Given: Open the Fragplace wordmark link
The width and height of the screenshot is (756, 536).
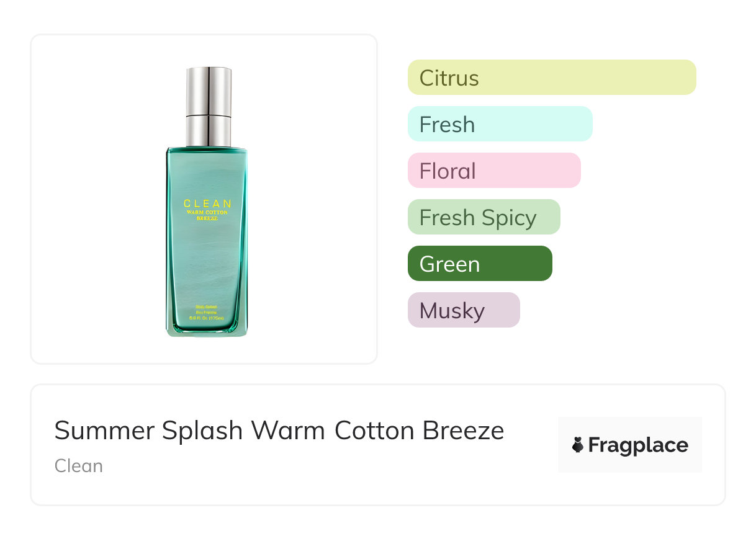Looking at the screenshot, I should [637, 445].
